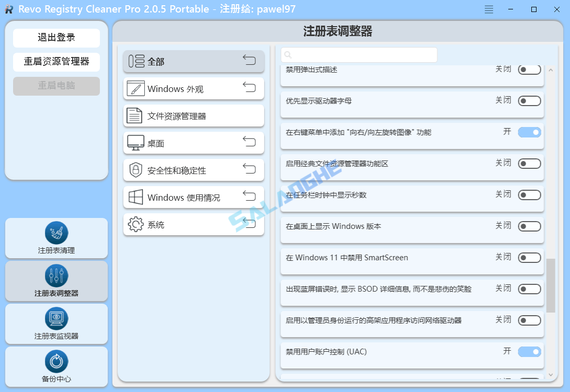This screenshot has height=392, width=570.
Task: Click the gear icon next to 系统
Action: pos(135,225)
